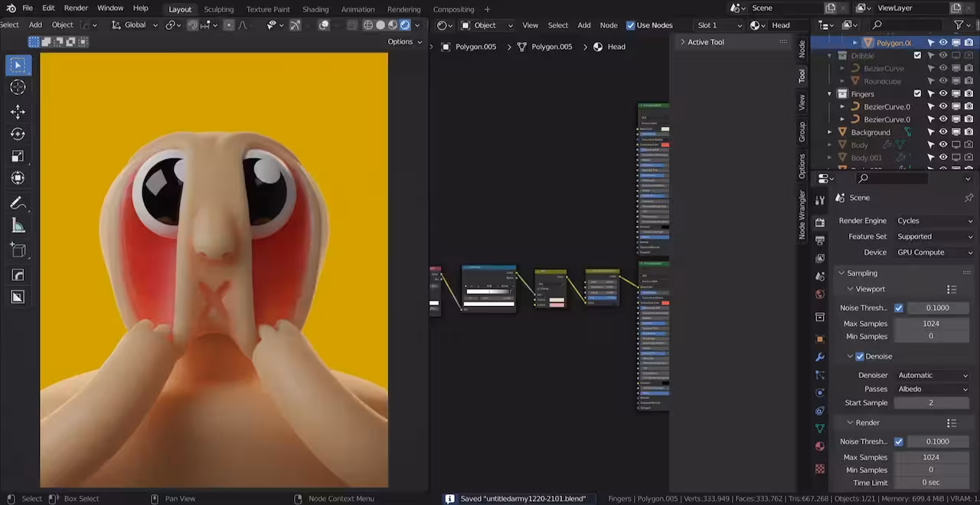
Task: Open the viewport Options popover
Action: click(405, 42)
